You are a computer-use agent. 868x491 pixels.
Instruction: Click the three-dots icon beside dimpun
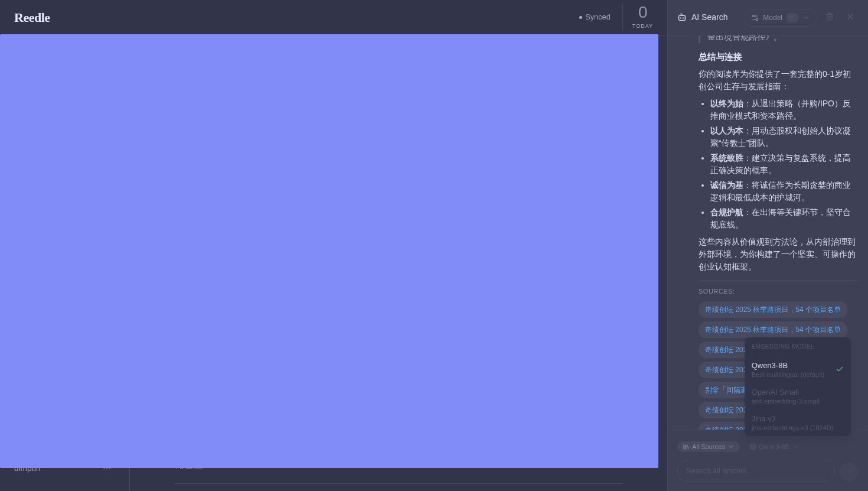pos(107,469)
